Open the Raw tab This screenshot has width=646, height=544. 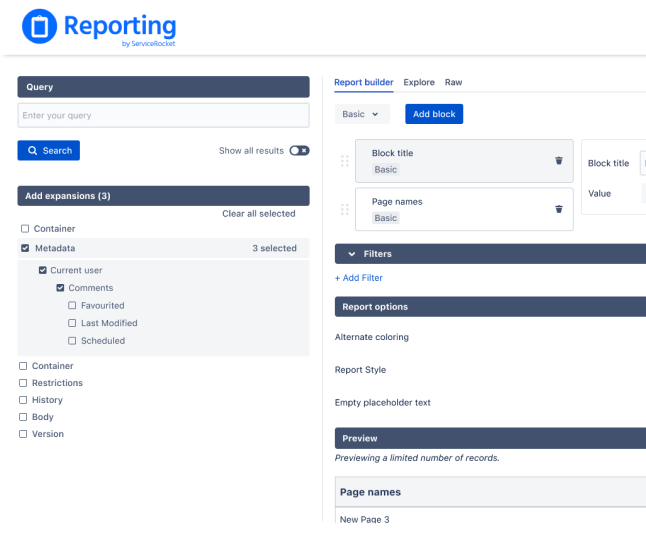[x=453, y=82]
